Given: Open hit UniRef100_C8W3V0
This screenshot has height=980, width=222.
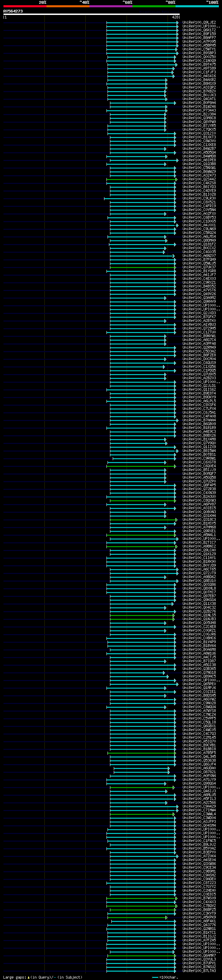Looking at the screenshot, I should coord(199,141).
